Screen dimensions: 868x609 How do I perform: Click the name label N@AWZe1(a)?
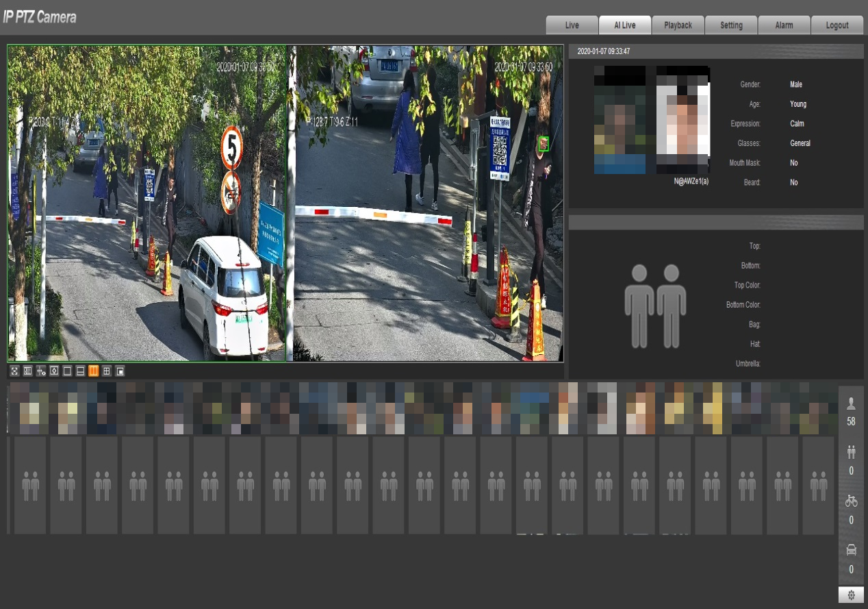pyautogui.click(x=691, y=182)
